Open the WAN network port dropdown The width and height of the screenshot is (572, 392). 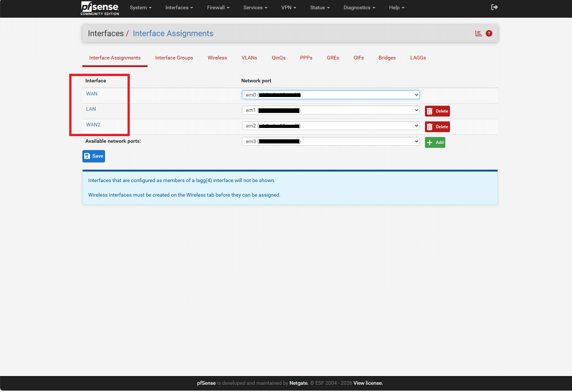pyautogui.click(x=330, y=95)
